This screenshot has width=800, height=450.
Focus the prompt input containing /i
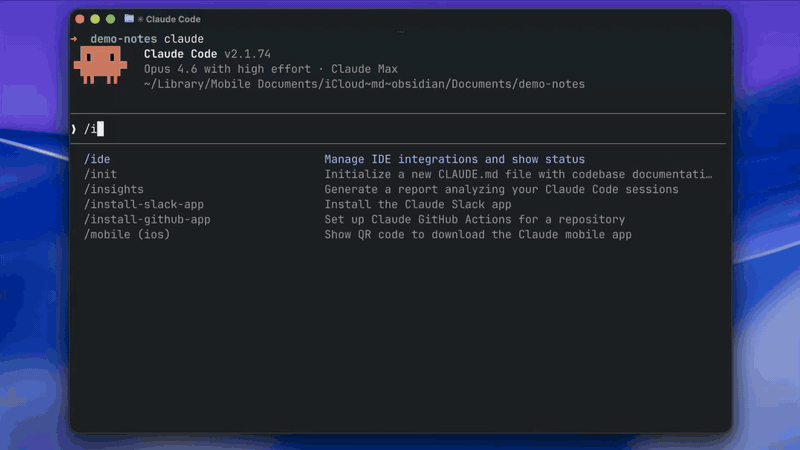point(400,129)
